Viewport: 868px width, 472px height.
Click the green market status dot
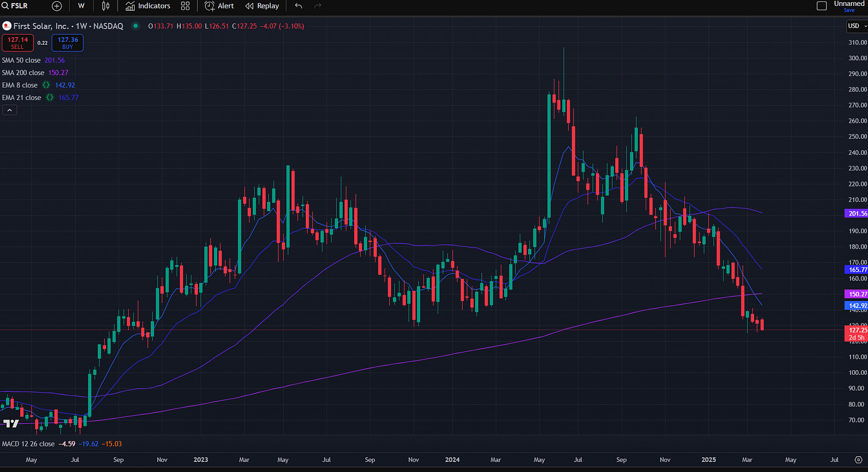click(136, 26)
